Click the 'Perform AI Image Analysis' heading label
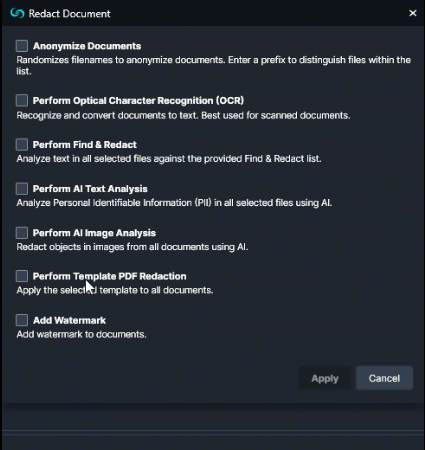The height and width of the screenshot is (450, 425). coord(94,233)
